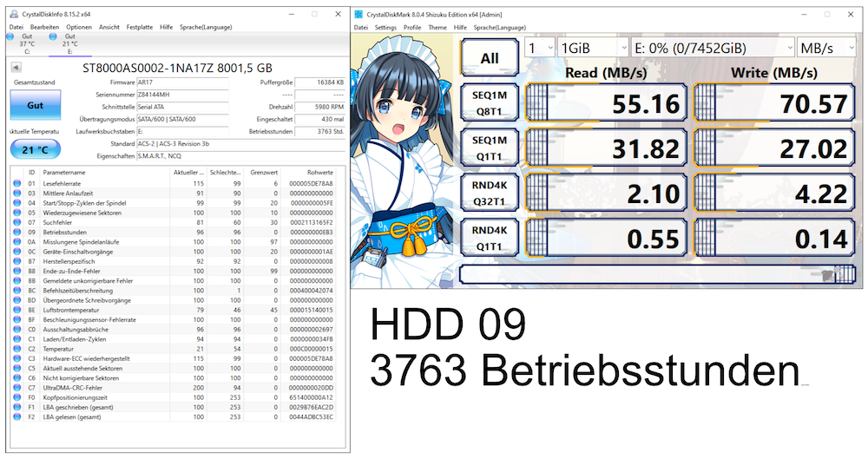Click status icon of Befehlszeitüberschreitung row
Screen dimensions: 868x459
pos(17,290)
